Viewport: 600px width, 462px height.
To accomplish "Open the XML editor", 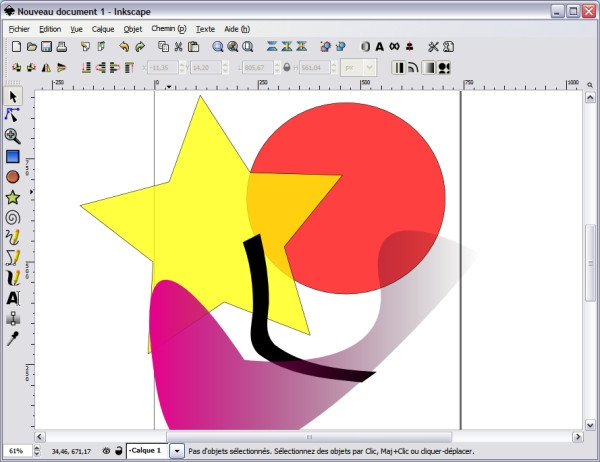I will [395, 47].
